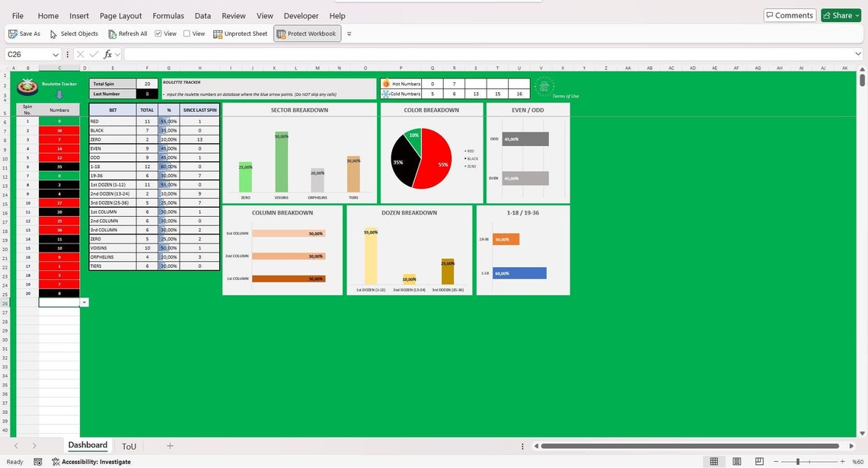Enable the second View checkbox
This screenshot has height=468, width=868.
coord(185,33)
